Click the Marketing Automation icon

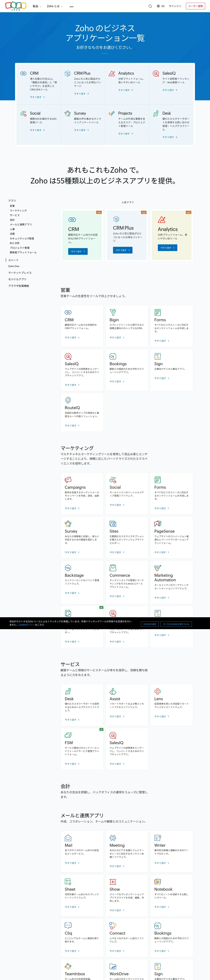pos(158,568)
